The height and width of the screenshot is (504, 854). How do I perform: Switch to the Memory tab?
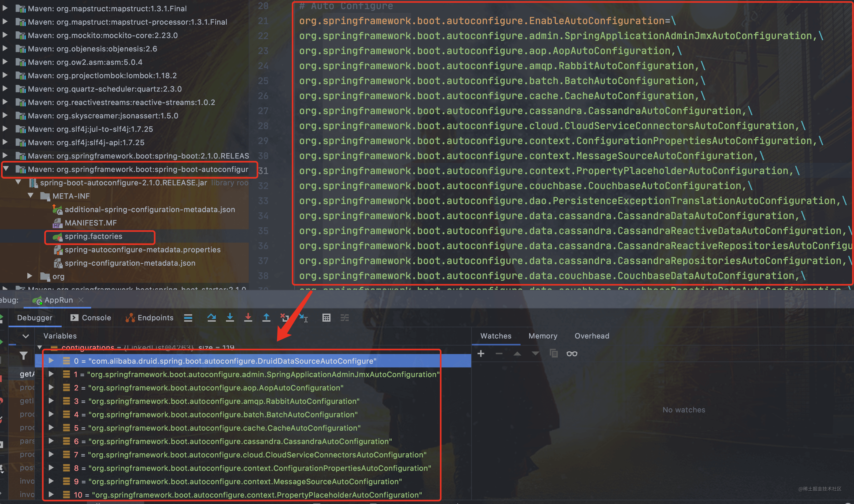543,336
